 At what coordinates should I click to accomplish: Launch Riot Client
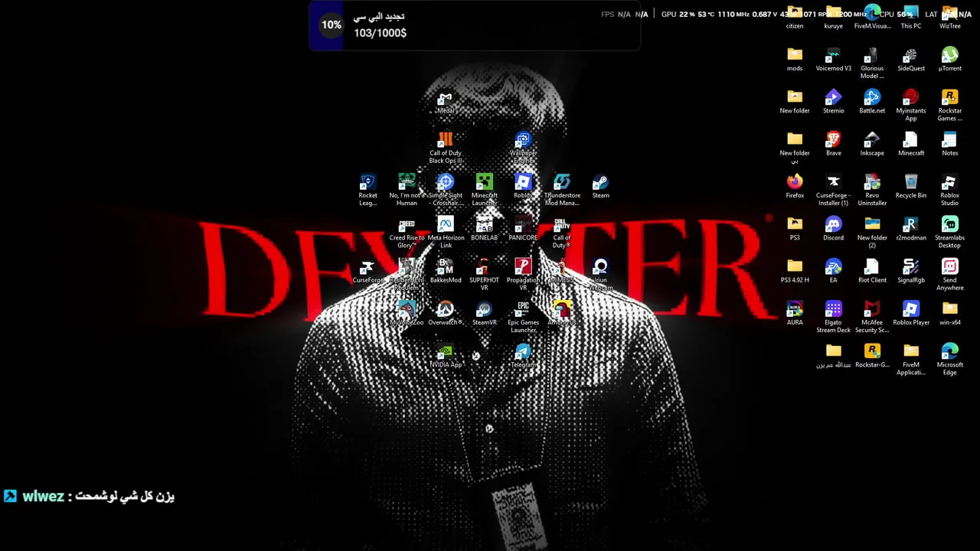(872, 269)
